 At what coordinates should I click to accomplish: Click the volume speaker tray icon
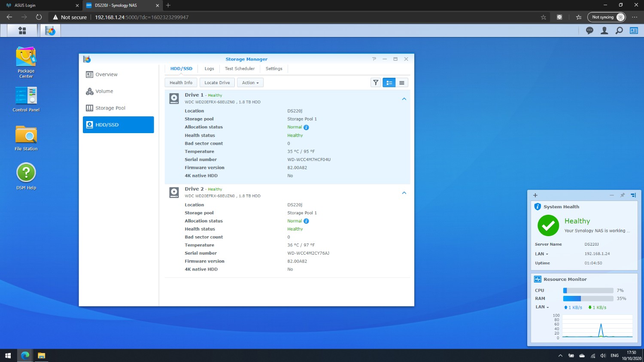pyautogui.click(x=603, y=356)
